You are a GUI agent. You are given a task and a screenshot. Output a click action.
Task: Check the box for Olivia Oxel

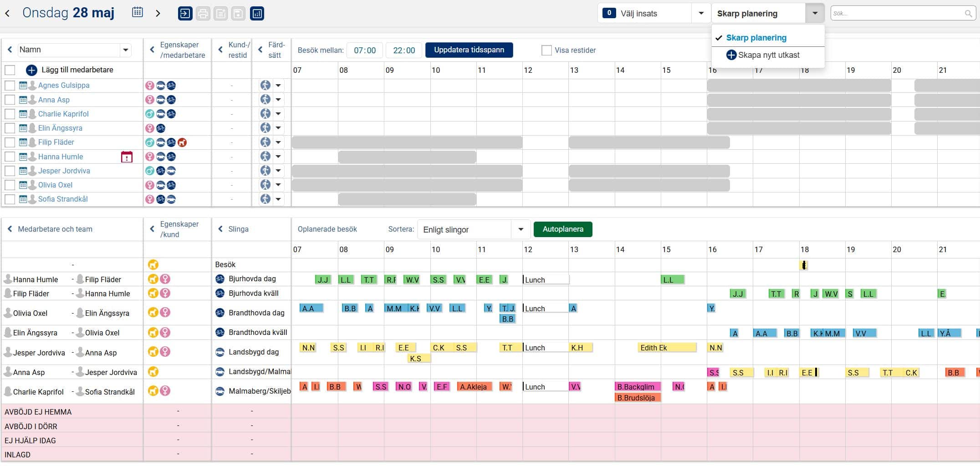pos(10,185)
